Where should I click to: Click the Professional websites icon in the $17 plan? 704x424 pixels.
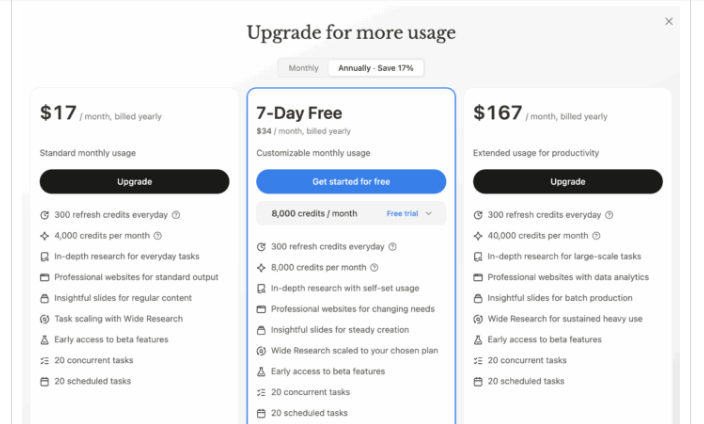[x=44, y=277]
